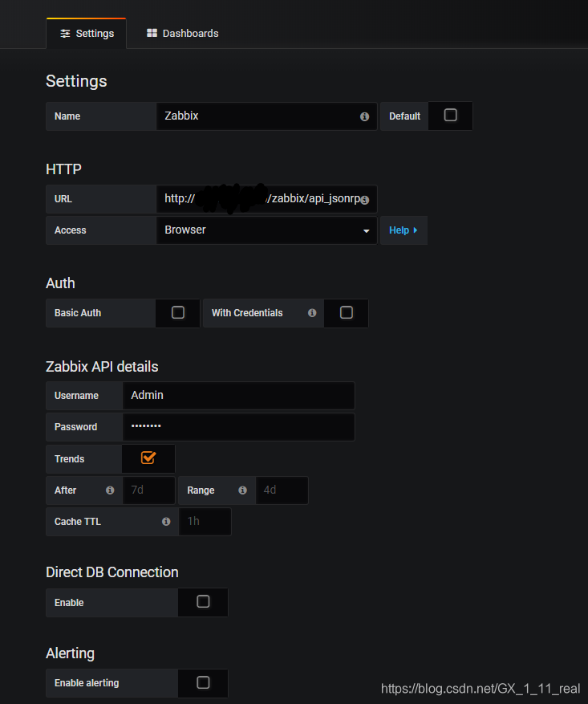Click the Cache TTL label
This screenshot has height=704, width=588.
[x=78, y=522]
